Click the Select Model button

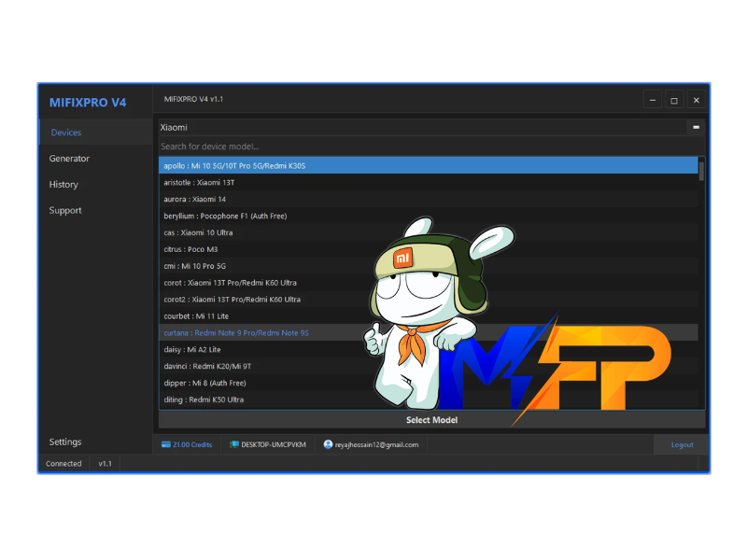[x=431, y=420]
